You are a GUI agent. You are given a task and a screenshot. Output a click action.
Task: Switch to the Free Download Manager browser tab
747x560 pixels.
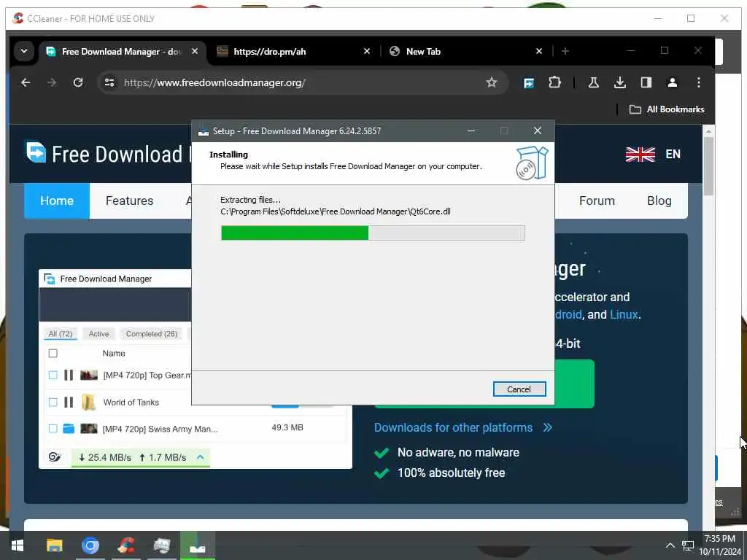[122, 52]
